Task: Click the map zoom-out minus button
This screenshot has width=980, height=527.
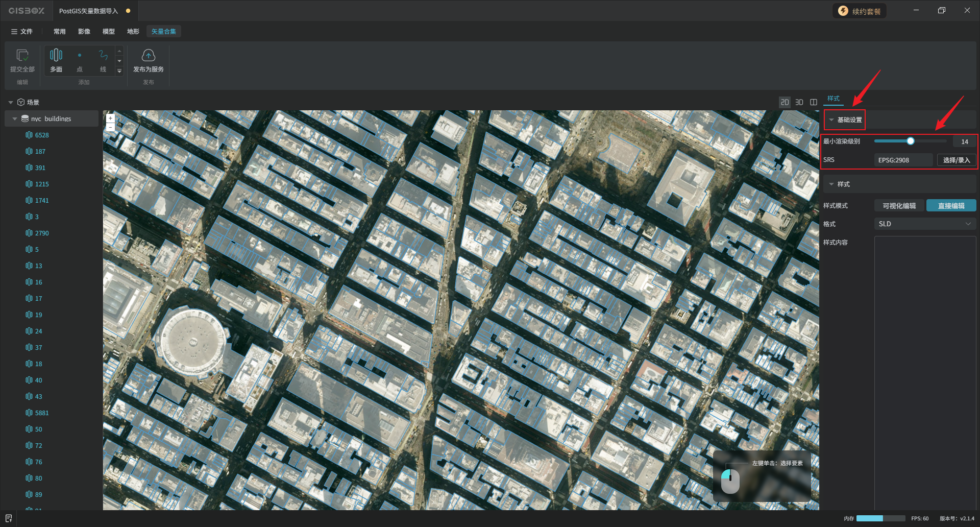Action: 110,127
